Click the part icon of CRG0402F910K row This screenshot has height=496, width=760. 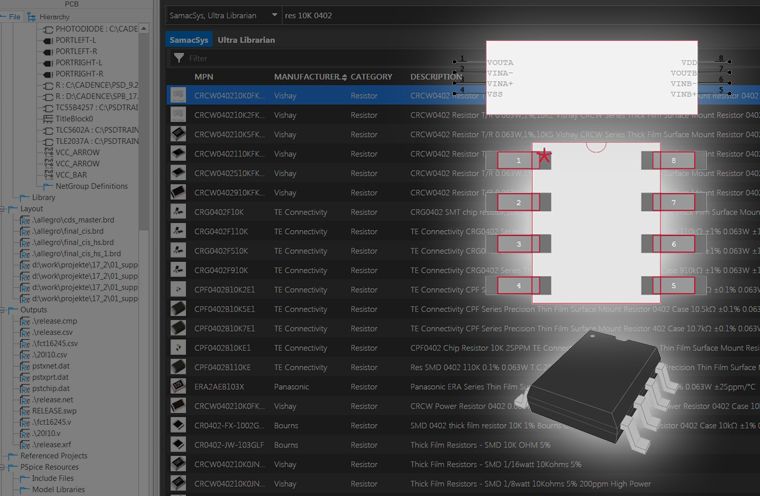click(178, 270)
